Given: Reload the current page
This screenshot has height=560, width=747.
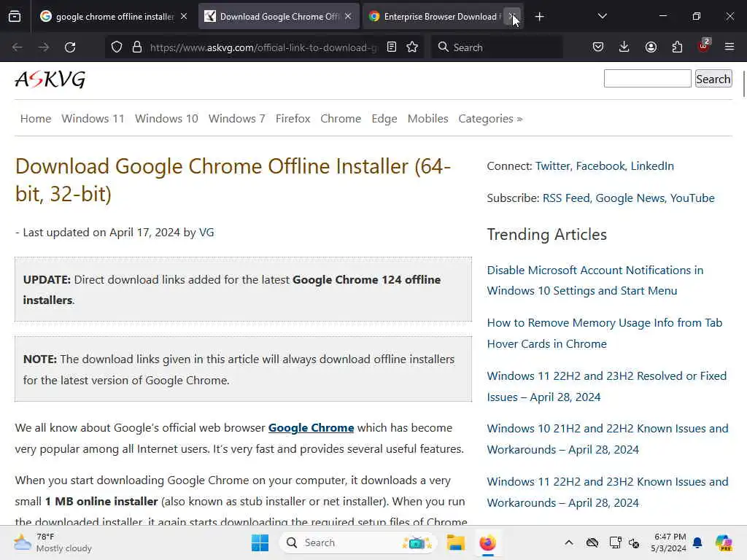Looking at the screenshot, I should tap(70, 47).
